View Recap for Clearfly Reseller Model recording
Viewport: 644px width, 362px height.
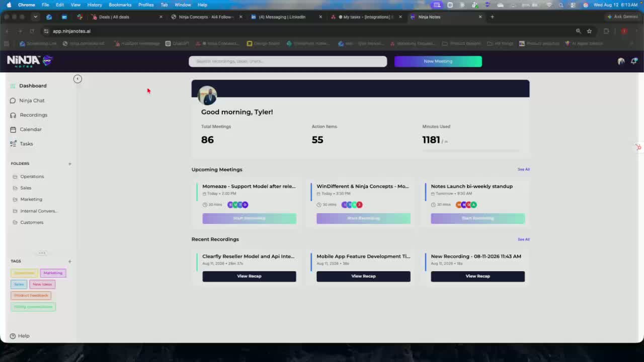click(x=249, y=276)
